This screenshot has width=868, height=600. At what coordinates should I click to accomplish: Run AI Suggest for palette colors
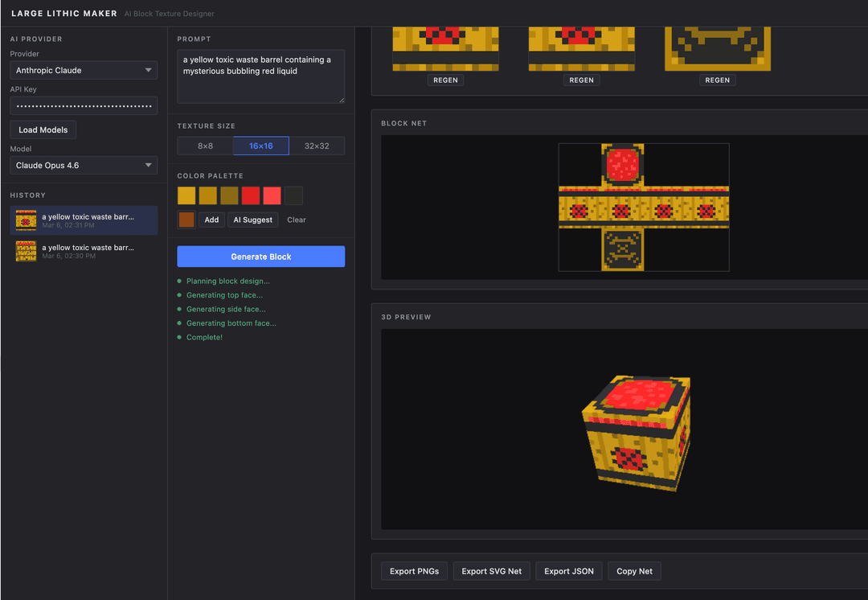(x=252, y=219)
